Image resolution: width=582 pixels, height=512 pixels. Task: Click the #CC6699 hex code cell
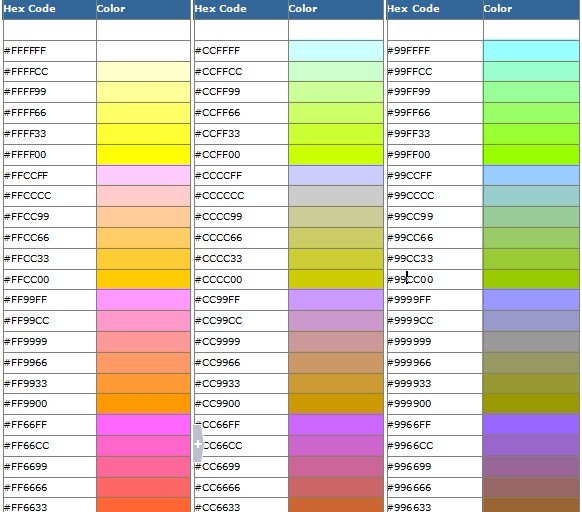click(x=241, y=467)
